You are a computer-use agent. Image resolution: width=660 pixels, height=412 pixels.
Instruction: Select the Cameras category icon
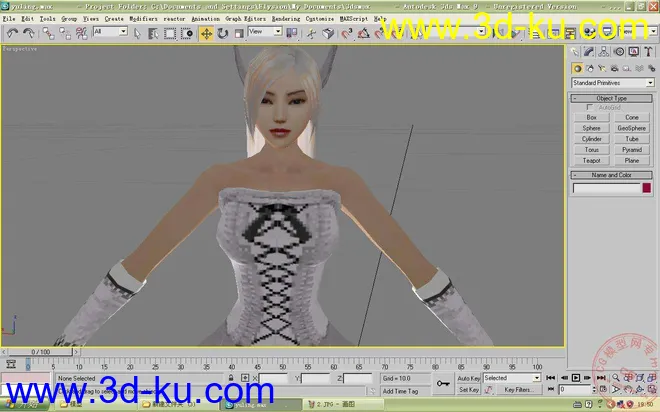tap(616, 67)
